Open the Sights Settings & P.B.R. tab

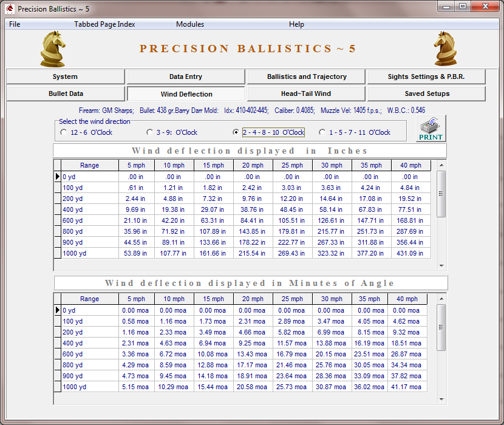426,76
